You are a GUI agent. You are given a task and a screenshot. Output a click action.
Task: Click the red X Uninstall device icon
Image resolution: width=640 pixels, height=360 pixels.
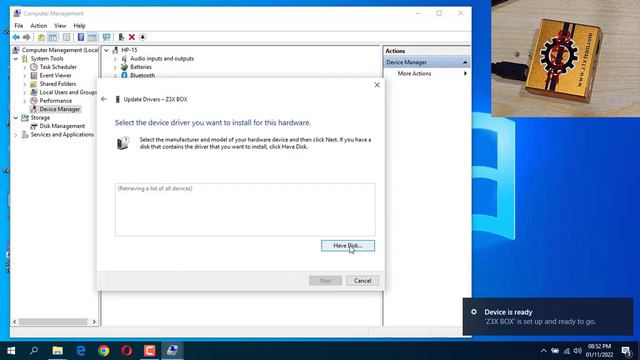(x=132, y=38)
